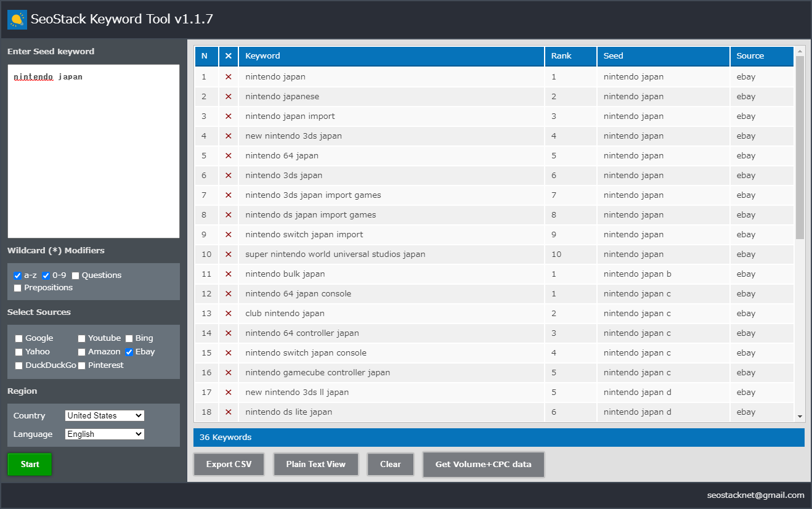
Task: Uncheck the Ebay source checkbox
Action: tap(129, 352)
